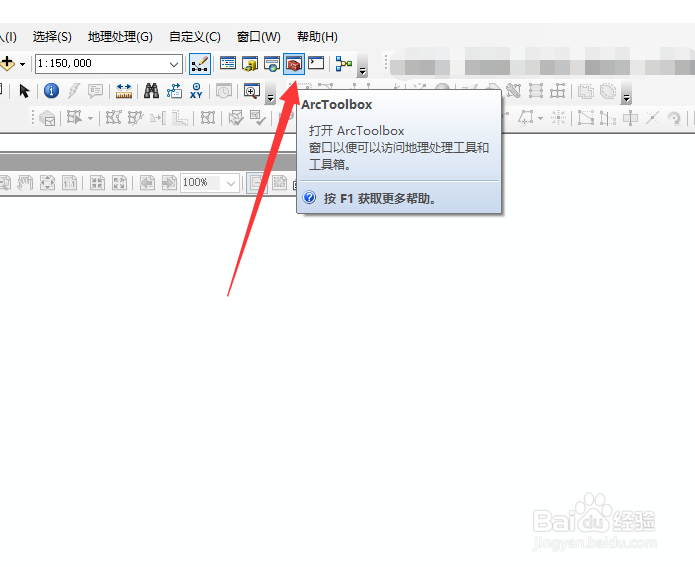695x567 pixels.
Task: Select the Hyperlink lightning tool
Action: tap(74, 91)
